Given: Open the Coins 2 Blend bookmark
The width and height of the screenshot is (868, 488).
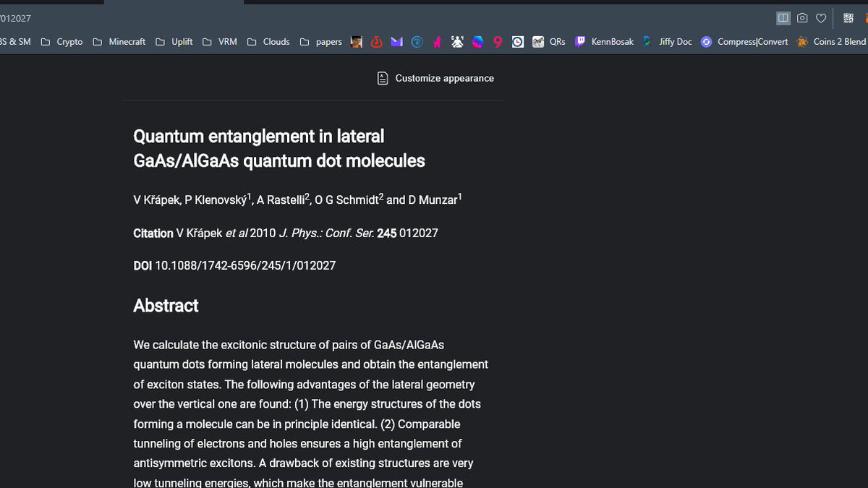Looking at the screenshot, I should click(x=835, y=41).
